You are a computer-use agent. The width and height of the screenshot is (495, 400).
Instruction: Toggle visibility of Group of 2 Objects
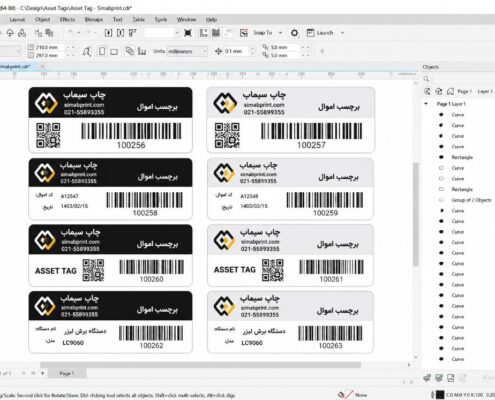tap(441, 200)
